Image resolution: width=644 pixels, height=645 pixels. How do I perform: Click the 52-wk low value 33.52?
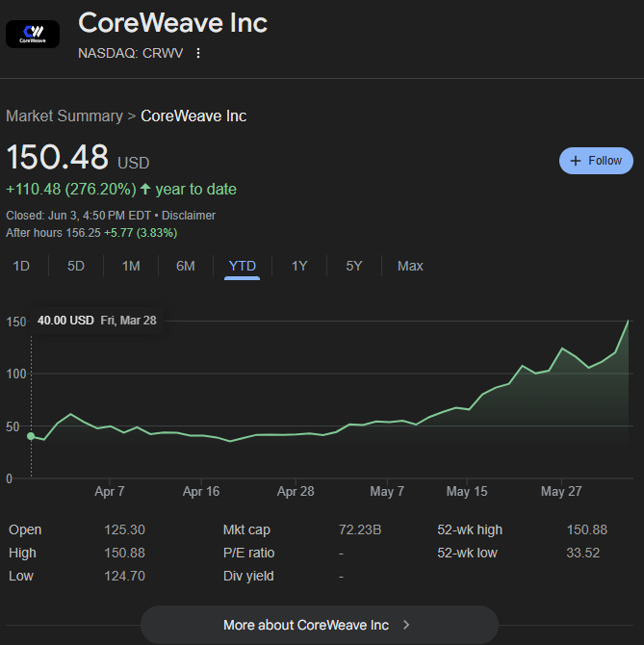click(583, 553)
